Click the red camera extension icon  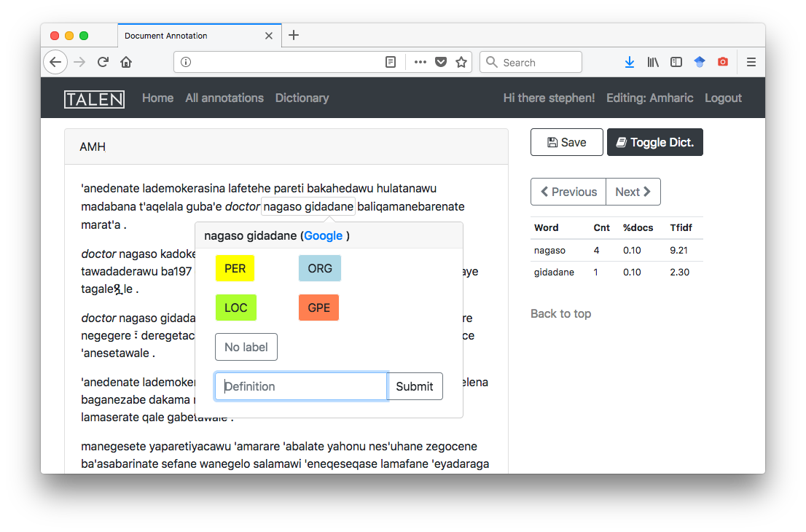click(x=723, y=62)
